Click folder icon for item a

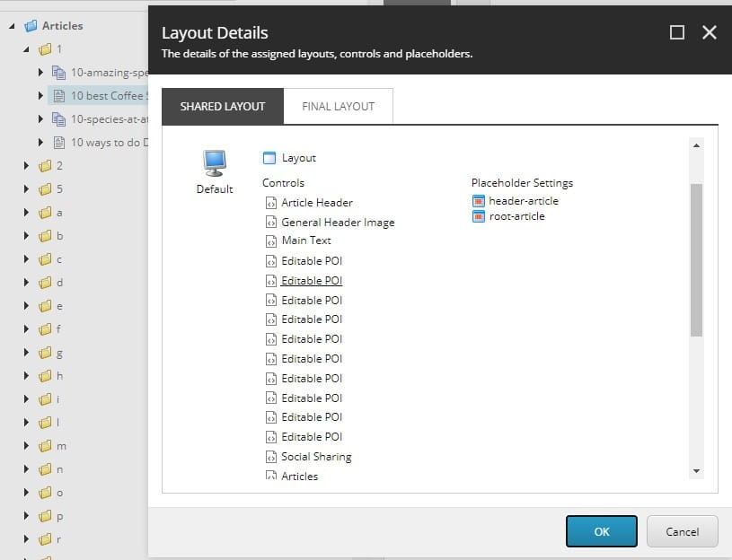pyautogui.click(x=45, y=213)
